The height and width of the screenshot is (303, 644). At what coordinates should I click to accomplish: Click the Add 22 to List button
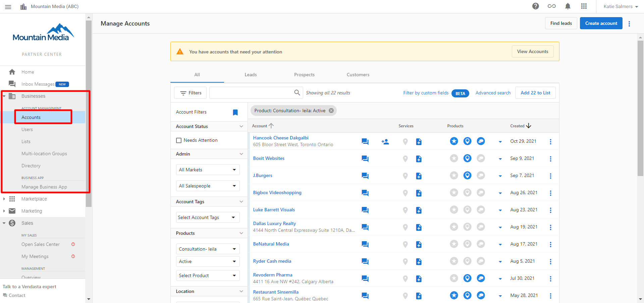(x=535, y=93)
